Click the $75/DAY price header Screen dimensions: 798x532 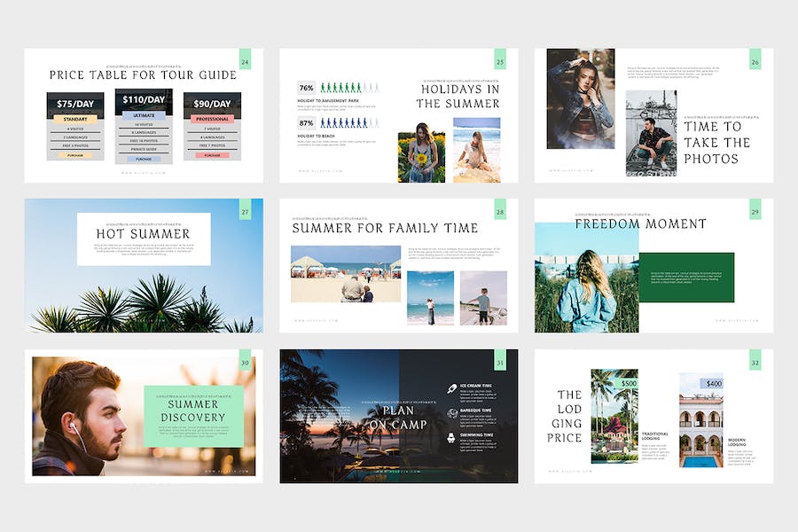(x=75, y=104)
